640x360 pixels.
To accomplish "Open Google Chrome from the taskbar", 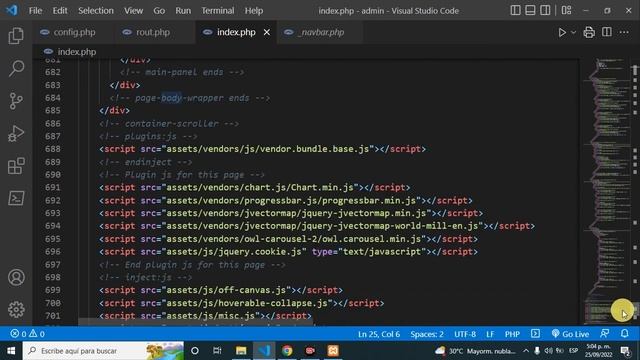I will tap(287, 351).
